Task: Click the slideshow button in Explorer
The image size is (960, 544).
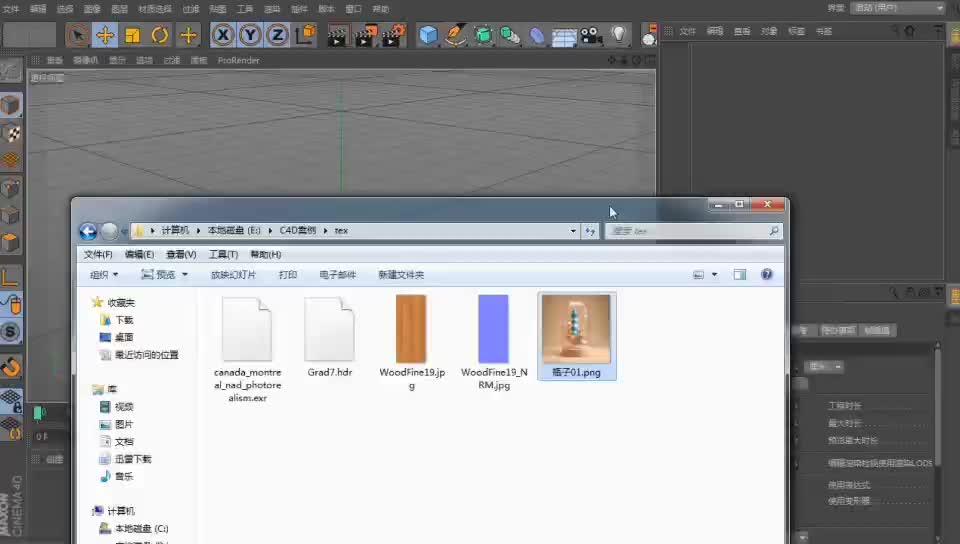Action: coord(233,275)
